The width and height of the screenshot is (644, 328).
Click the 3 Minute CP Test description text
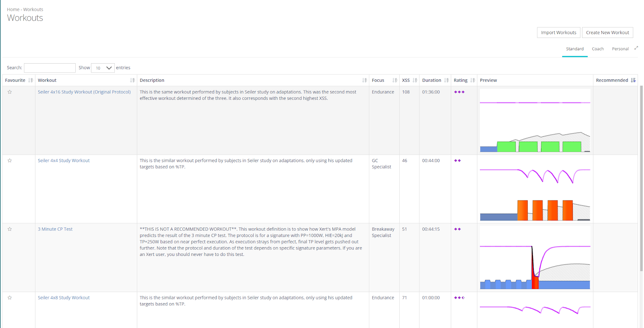point(251,242)
